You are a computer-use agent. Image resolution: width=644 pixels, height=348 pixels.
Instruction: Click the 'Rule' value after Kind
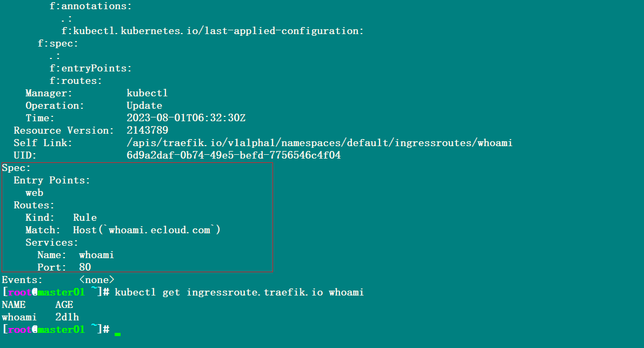point(85,218)
